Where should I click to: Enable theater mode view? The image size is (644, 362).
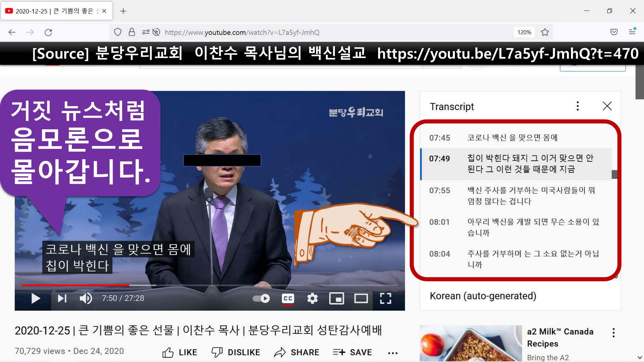pos(361,298)
